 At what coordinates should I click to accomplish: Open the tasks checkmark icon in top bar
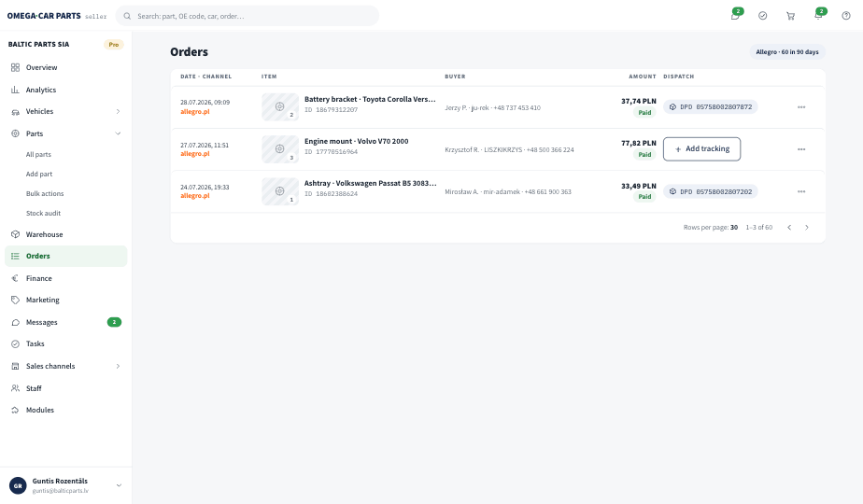point(763,16)
